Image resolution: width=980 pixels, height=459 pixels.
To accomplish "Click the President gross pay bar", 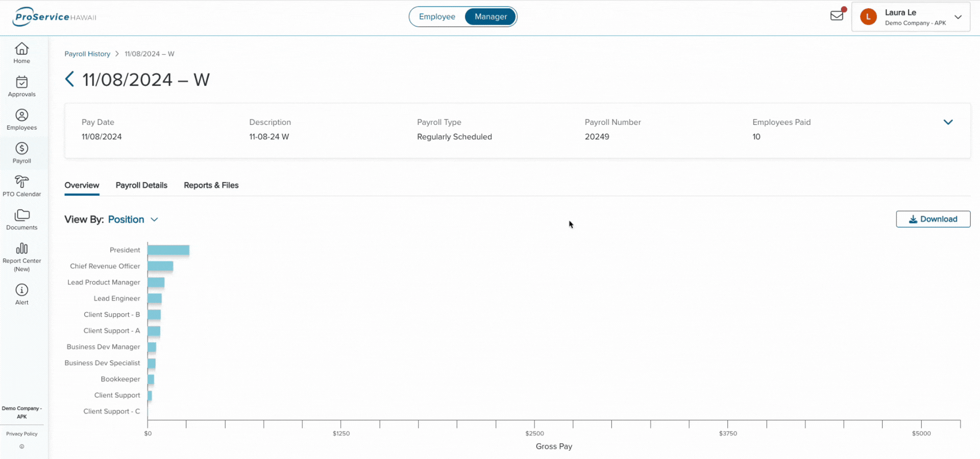I will click(168, 250).
